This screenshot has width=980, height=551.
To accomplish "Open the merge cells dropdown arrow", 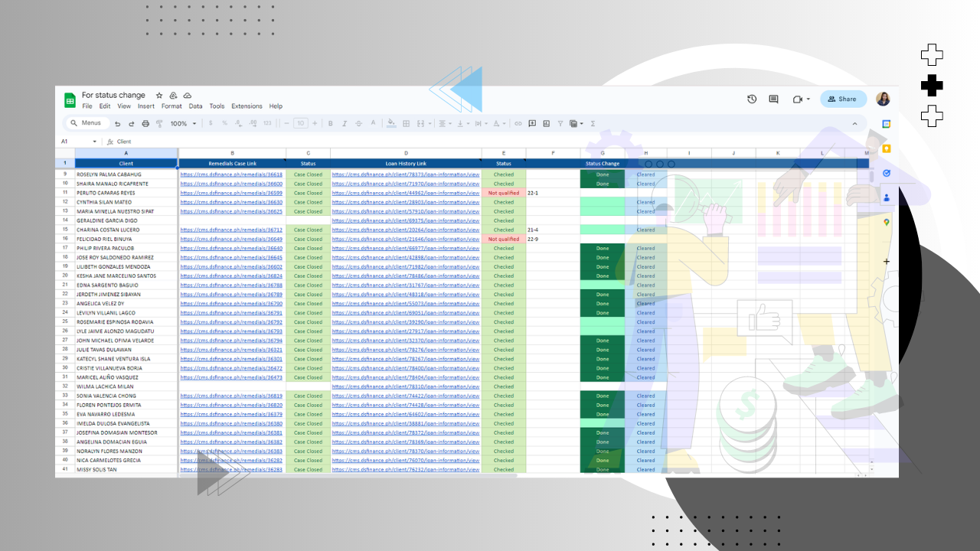I will pos(430,123).
